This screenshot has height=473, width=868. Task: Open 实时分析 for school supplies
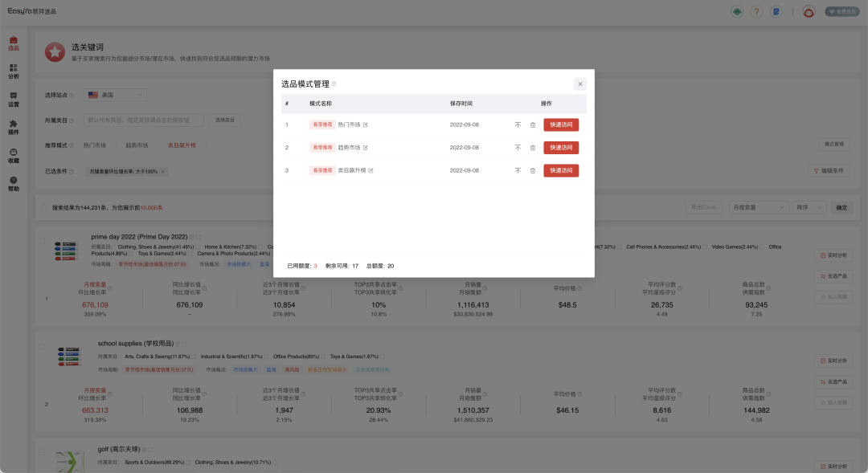pyautogui.click(x=833, y=361)
